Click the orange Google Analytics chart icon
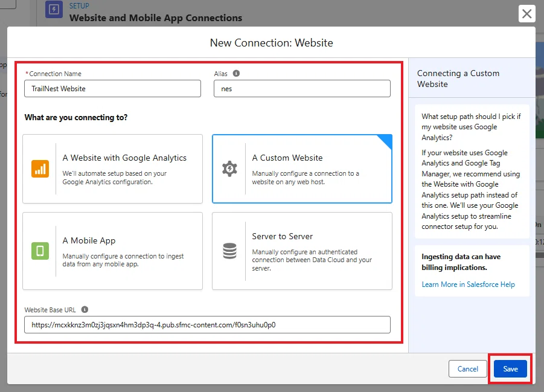 [40, 169]
